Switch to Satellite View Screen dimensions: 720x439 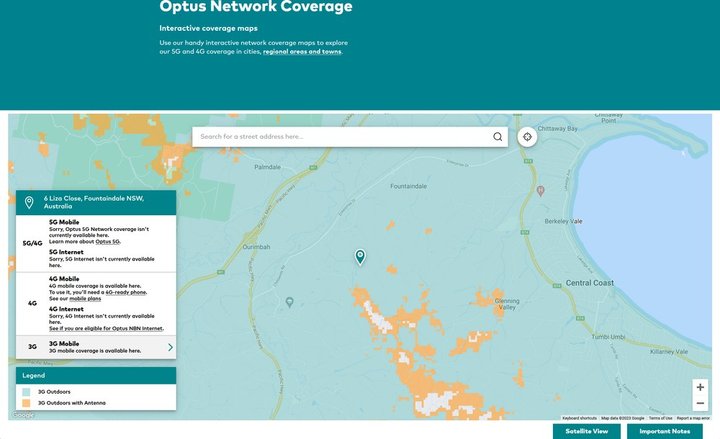587,431
